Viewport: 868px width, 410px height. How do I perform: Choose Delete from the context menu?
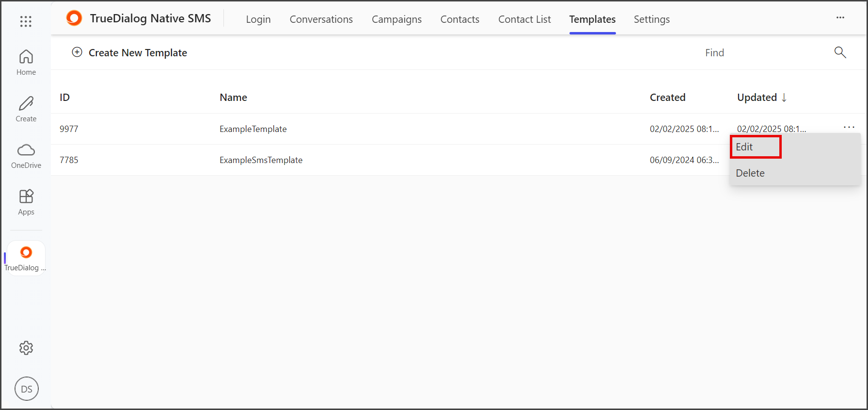750,173
